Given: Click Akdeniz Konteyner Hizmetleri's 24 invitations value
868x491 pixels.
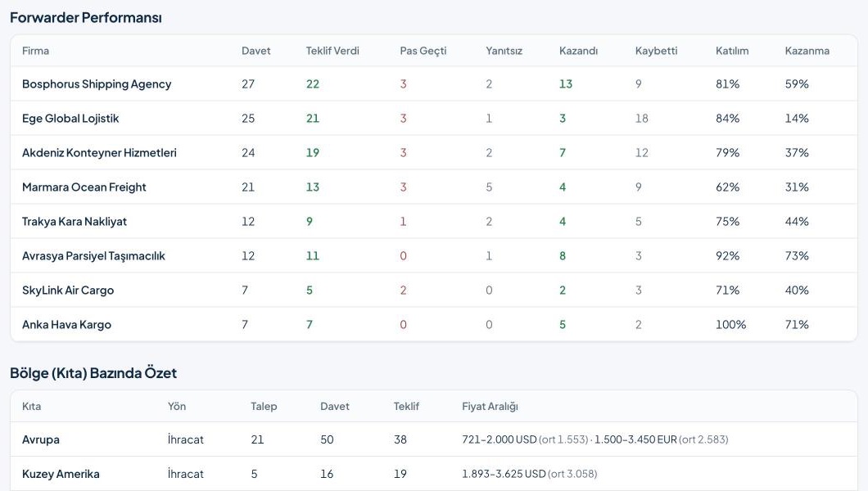Looking at the screenshot, I should click(248, 152).
